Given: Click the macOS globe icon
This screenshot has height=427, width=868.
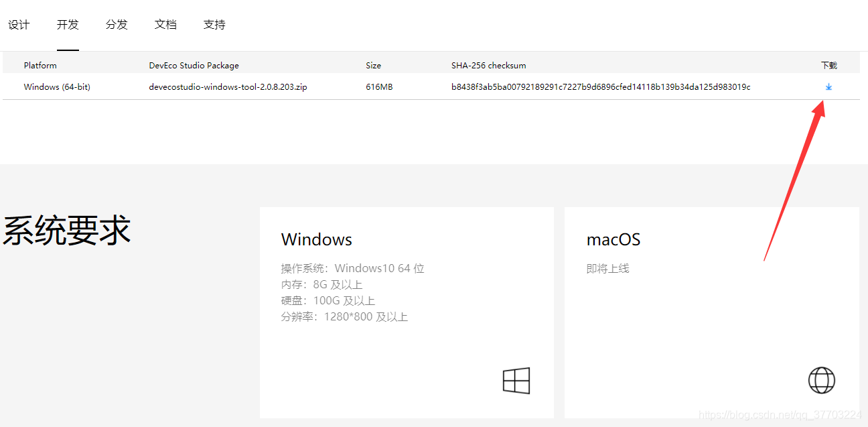Looking at the screenshot, I should pos(822,380).
